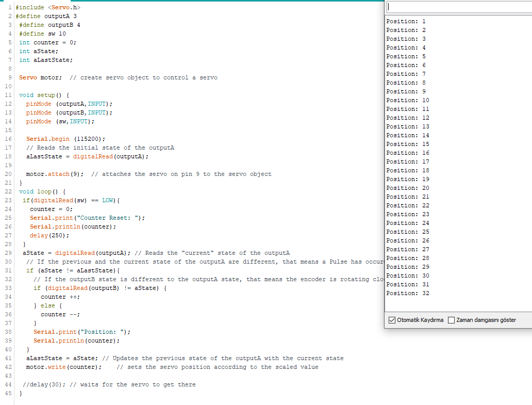The image size is (532, 405).
Task: Click serial output 'Position: 1'
Action: click(x=406, y=21)
